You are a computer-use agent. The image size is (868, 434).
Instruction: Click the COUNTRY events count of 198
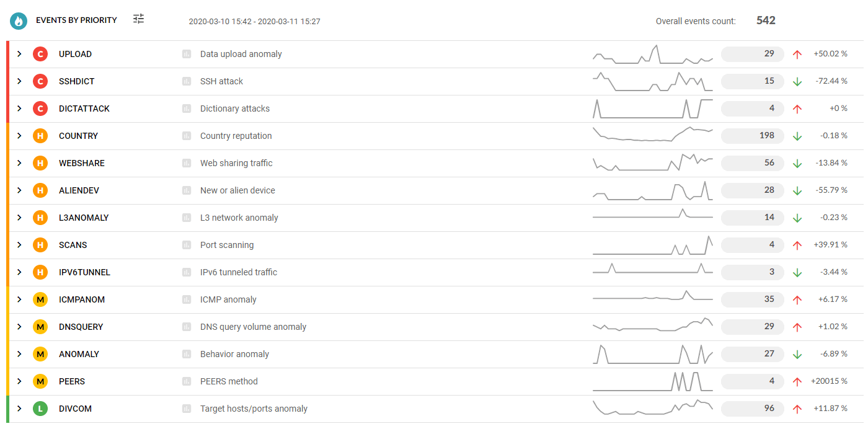pyautogui.click(x=753, y=136)
